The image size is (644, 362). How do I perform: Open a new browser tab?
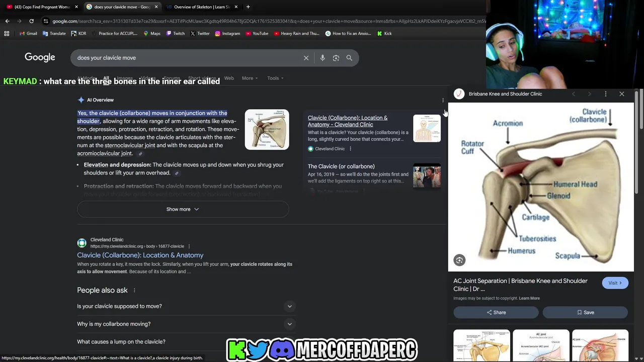click(248, 7)
